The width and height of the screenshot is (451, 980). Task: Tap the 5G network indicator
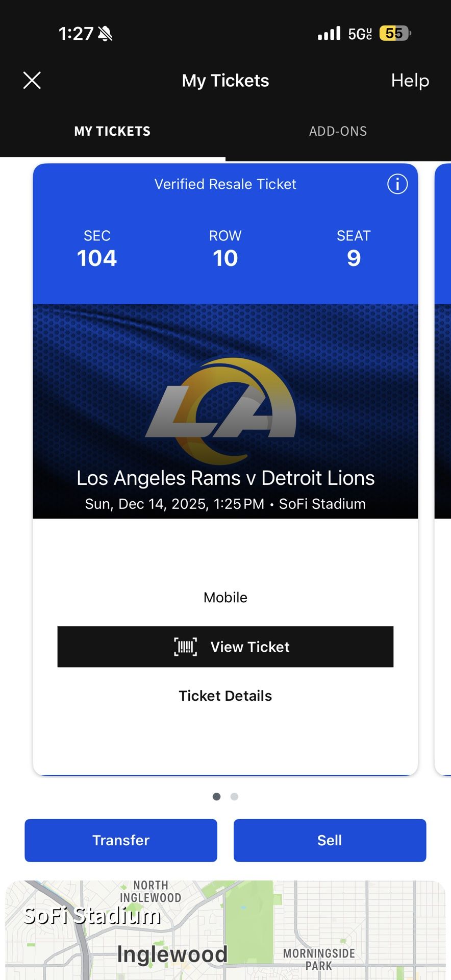click(360, 33)
